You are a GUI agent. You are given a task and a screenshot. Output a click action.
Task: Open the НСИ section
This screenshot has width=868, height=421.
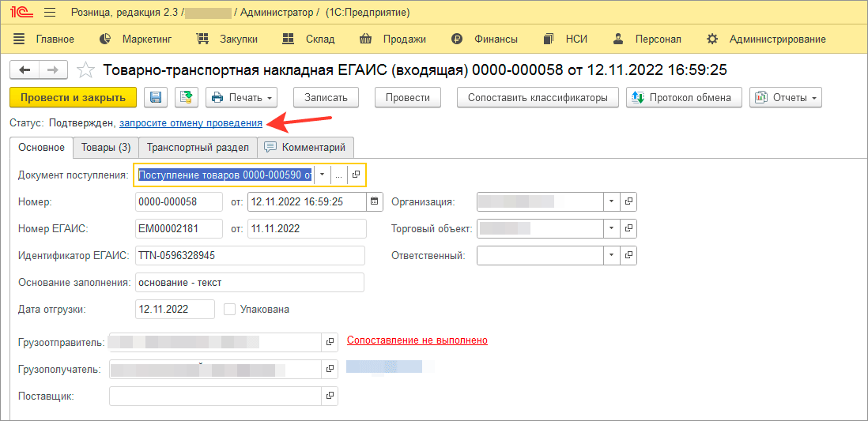click(565, 39)
